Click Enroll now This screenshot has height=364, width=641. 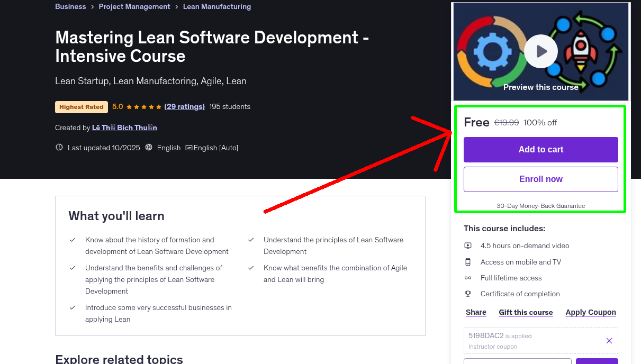[540, 179]
